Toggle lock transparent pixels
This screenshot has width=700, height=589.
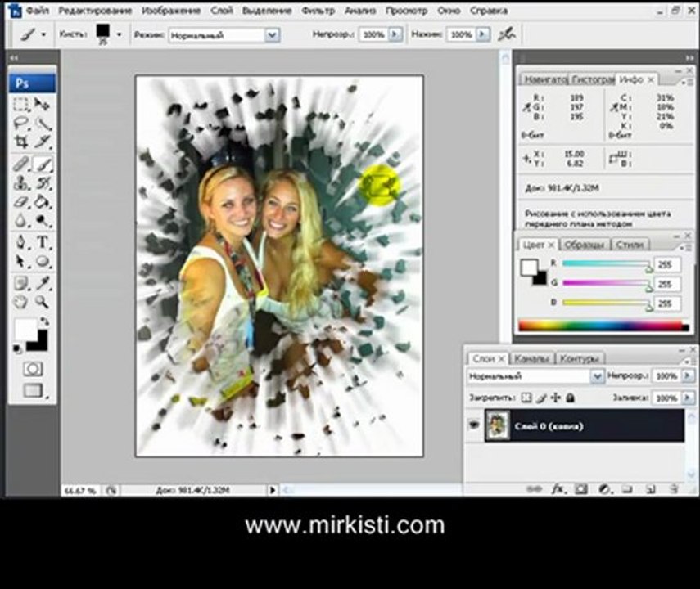526,397
